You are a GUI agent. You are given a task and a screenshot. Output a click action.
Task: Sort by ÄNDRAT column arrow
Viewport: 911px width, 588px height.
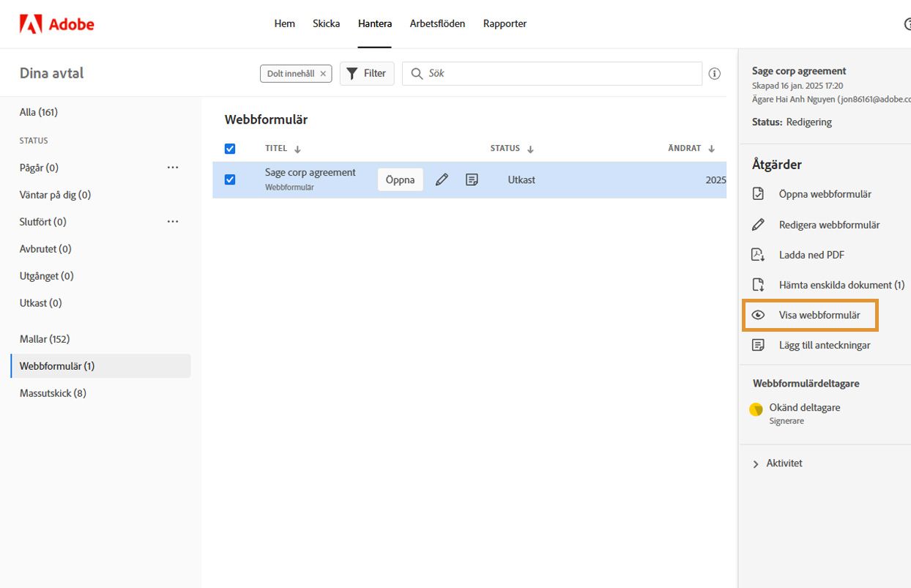(x=711, y=149)
